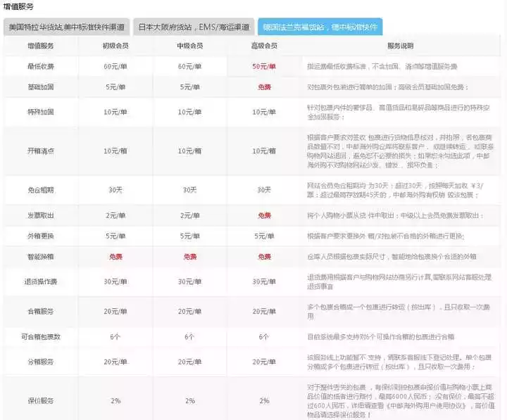The height and width of the screenshot is (420, 507).
Task: Click red 免费 in 发票取出 row
Action: tap(264, 215)
